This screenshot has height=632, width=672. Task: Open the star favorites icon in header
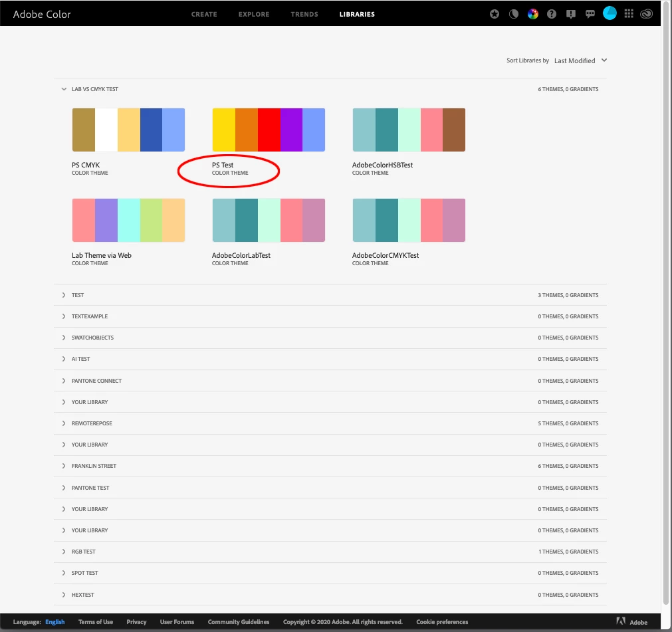coord(494,14)
